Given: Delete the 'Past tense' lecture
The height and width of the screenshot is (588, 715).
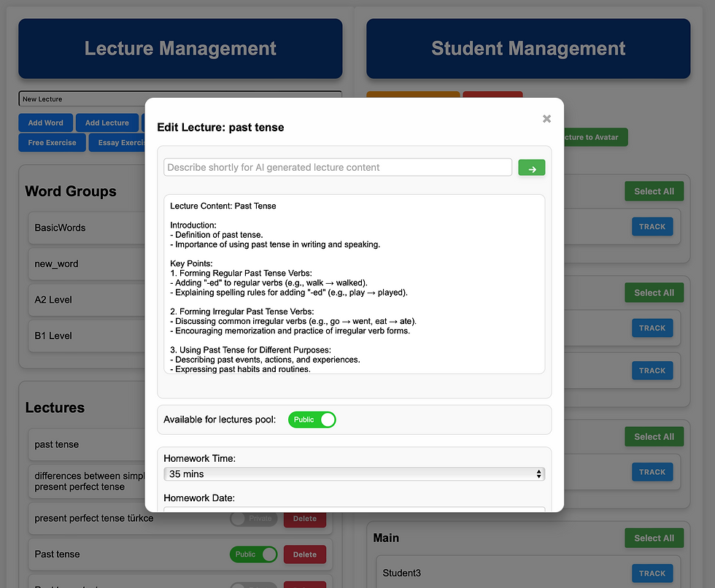Looking at the screenshot, I should point(304,554).
